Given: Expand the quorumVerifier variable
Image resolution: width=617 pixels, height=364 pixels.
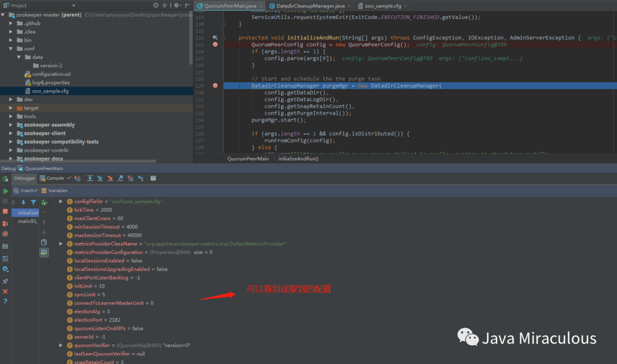Looking at the screenshot, I should click(x=61, y=345).
